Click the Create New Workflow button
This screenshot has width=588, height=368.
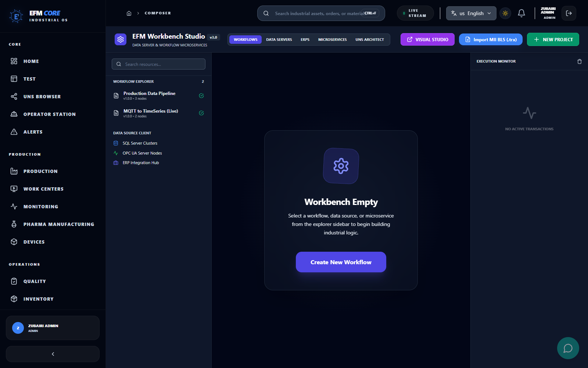click(x=341, y=262)
